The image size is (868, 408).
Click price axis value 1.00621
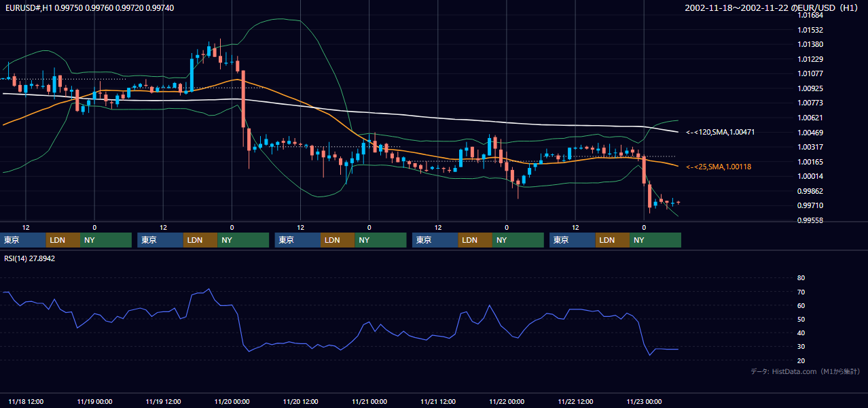pos(811,118)
